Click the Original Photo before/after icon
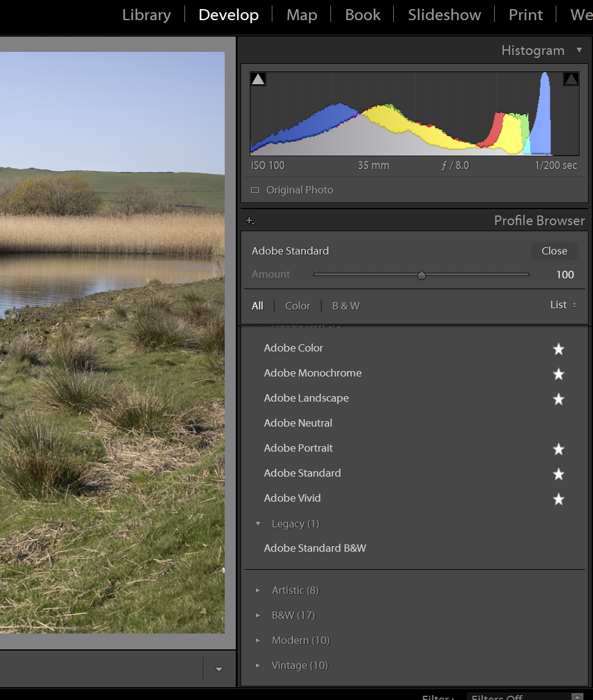The height and width of the screenshot is (700, 593). [x=255, y=190]
